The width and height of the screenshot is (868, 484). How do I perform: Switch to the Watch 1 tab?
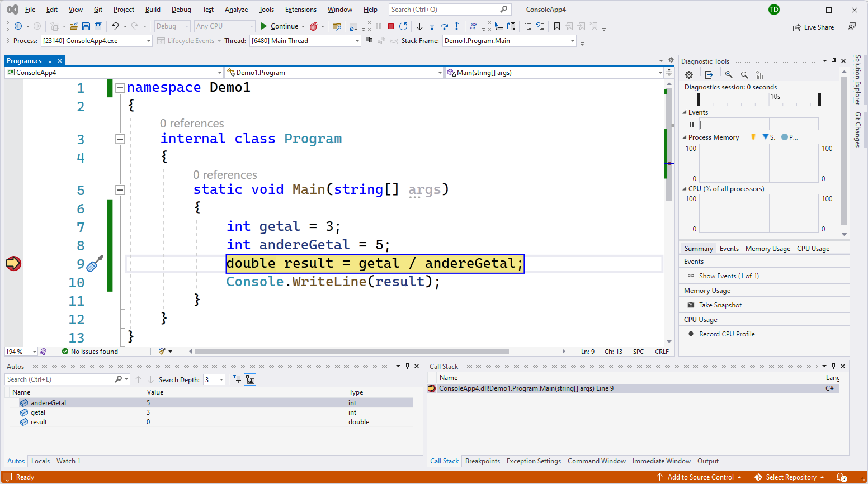(x=68, y=461)
